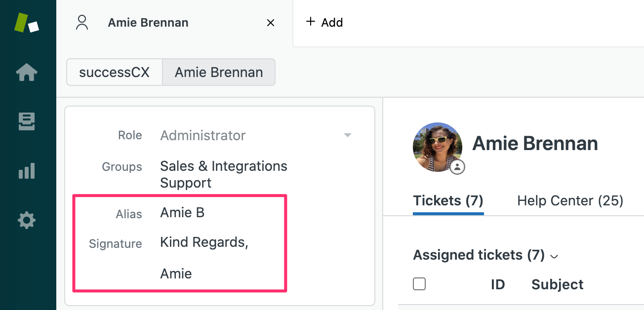Click the Sales & Integrations group entry
Image resolution: width=644 pixels, height=310 pixels.
(x=223, y=166)
